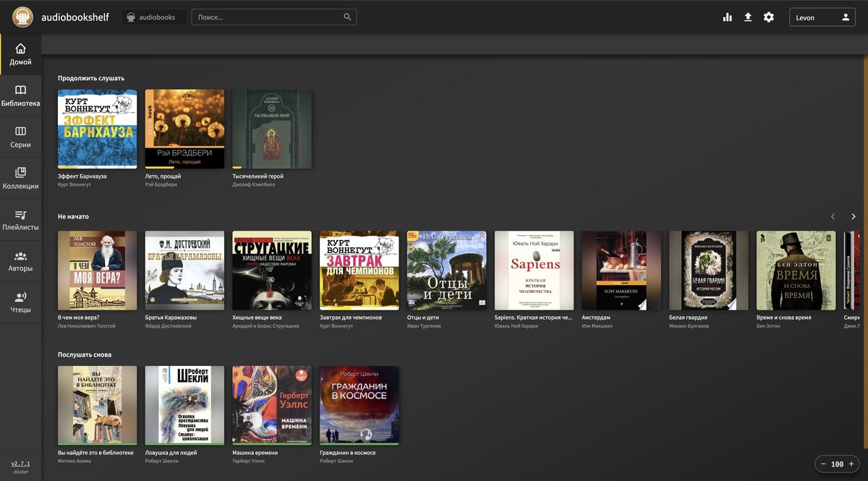
Task: Go to previous Не начато shelf arrow
Action: pyautogui.click(x=833, y=216)
